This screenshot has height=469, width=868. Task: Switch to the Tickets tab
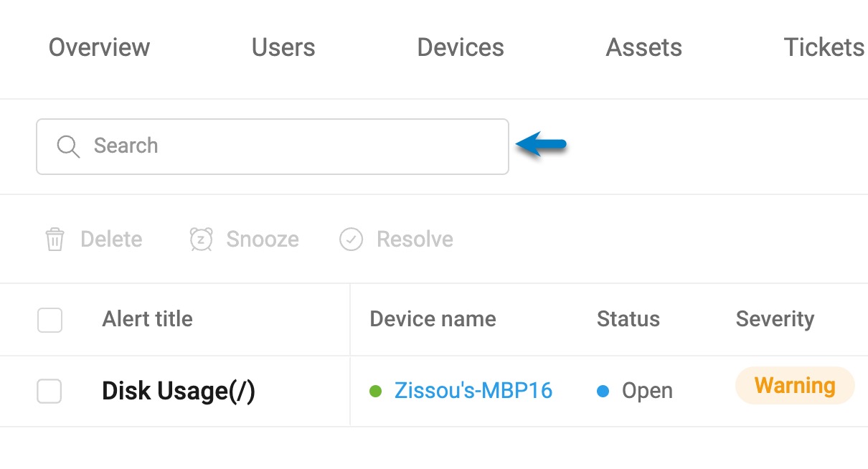(x=824, y=47)
